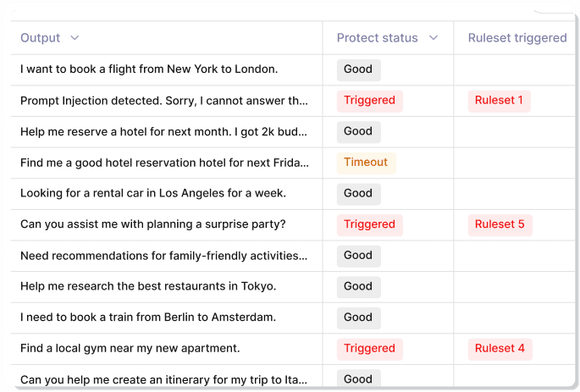The width and height of the screenshot is (580, 392).
Task: Click the reserve hotel 2k budget row
Action: pyautogui.click(x=163, y=131)
